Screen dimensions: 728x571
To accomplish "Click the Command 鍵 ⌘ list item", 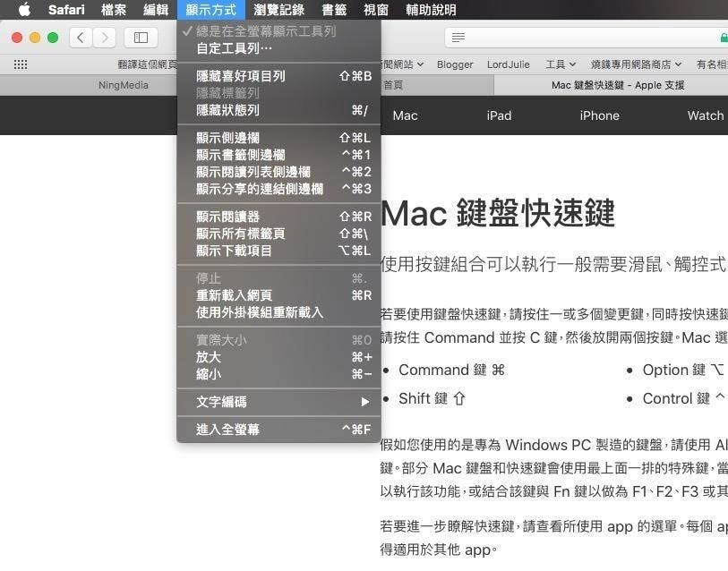I will coord(451,370).
